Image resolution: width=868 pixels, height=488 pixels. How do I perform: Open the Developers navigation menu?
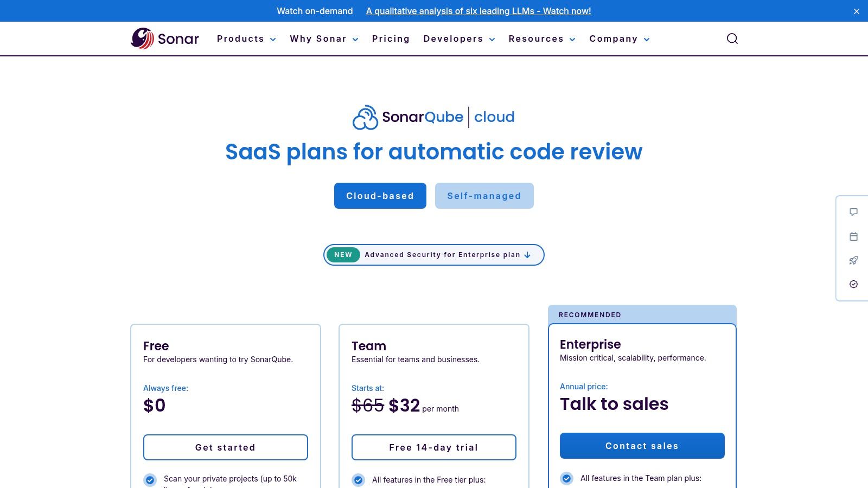[459, 38]
